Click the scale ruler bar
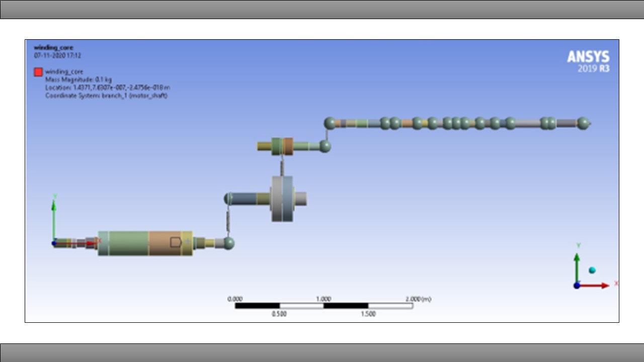The width and height of the screenshot is (644, 362). pos(324,306)
